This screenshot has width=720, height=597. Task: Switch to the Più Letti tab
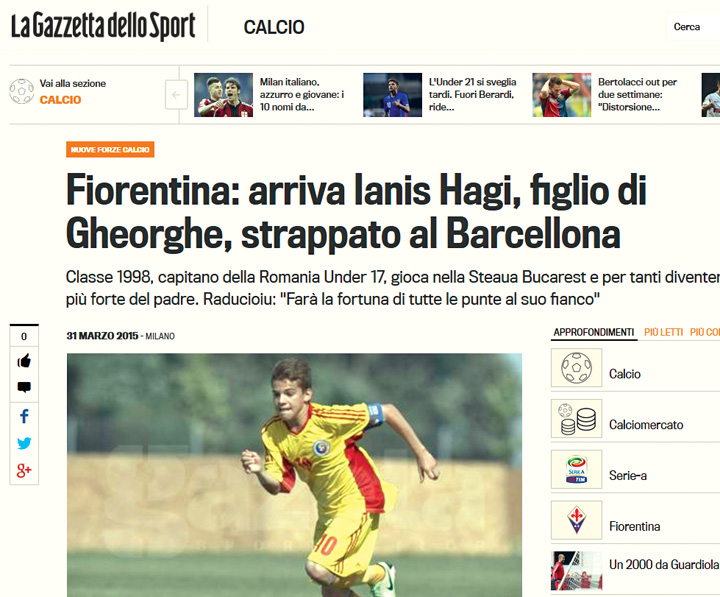[x=664, y=332]
